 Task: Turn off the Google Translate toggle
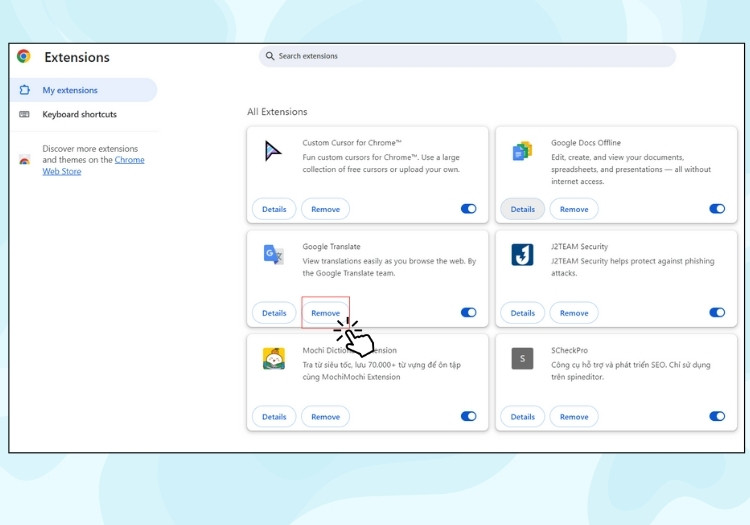(468, 312)
